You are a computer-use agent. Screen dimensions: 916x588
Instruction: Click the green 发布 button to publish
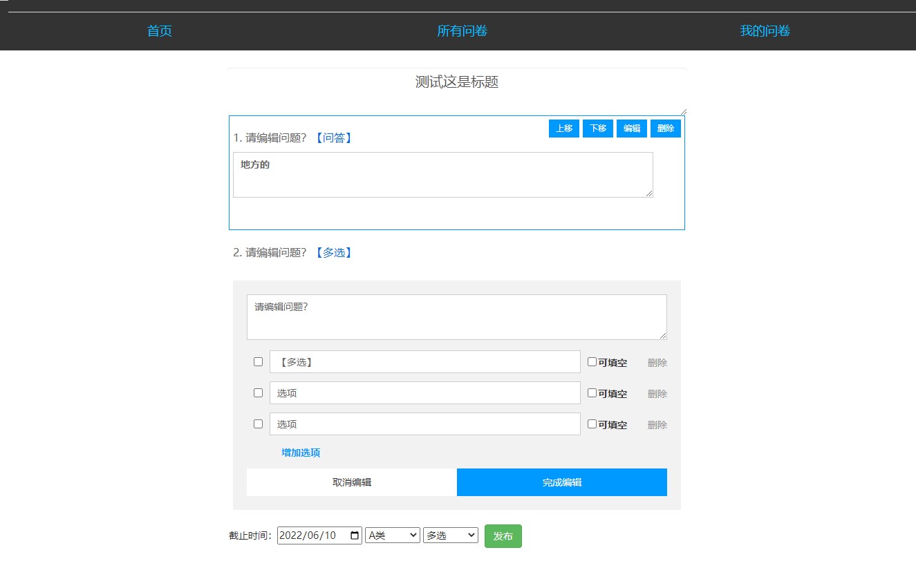click(x=503, y=535)
